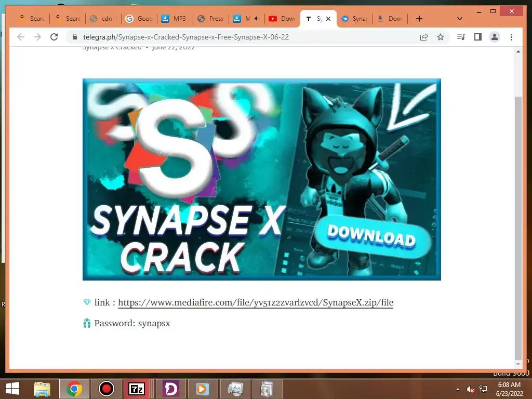The height and width of the screenshot is (399, 532).
Task: Open a new tab with plus button
Action: pos(419,19)
